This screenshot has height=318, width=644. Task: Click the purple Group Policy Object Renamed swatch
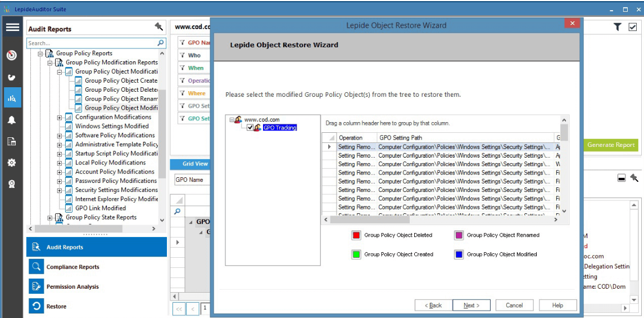(x=459, y=235)
